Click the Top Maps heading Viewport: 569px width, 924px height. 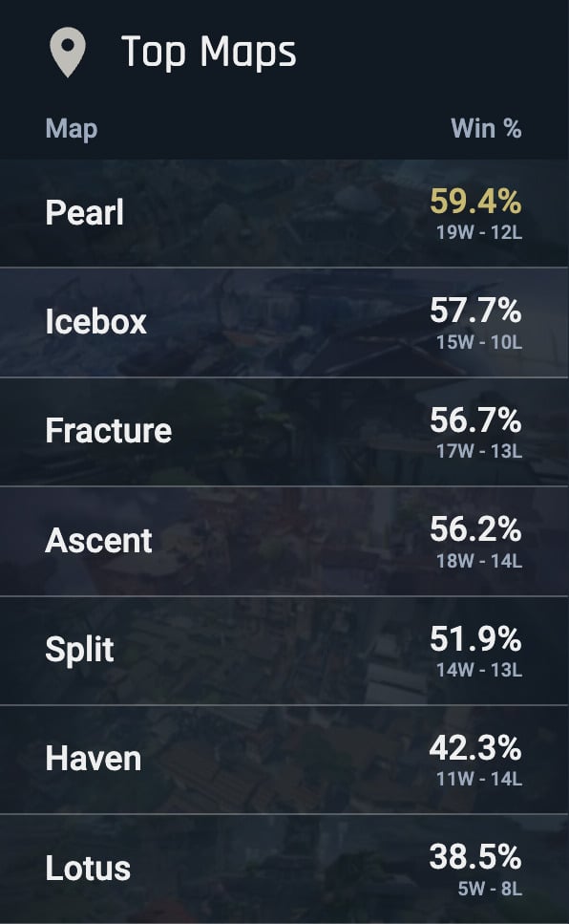[x=208, y=53]
